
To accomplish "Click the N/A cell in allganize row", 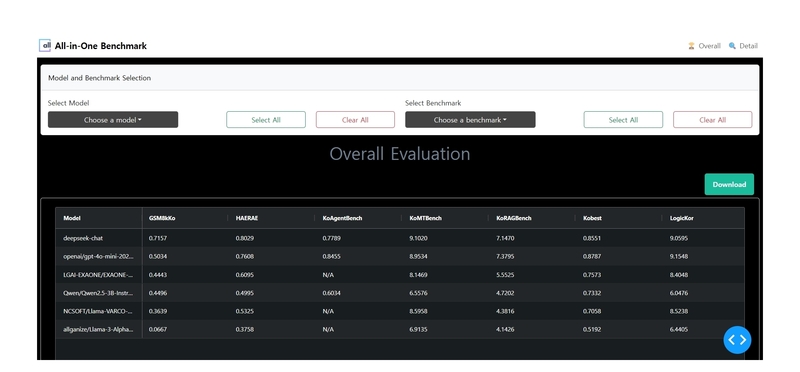I will (x=328, y=329).
